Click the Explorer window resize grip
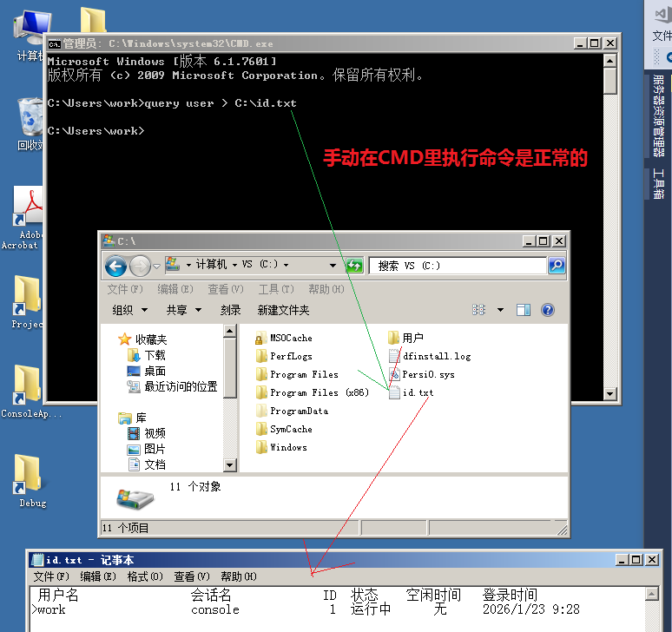 click(562, 530)
